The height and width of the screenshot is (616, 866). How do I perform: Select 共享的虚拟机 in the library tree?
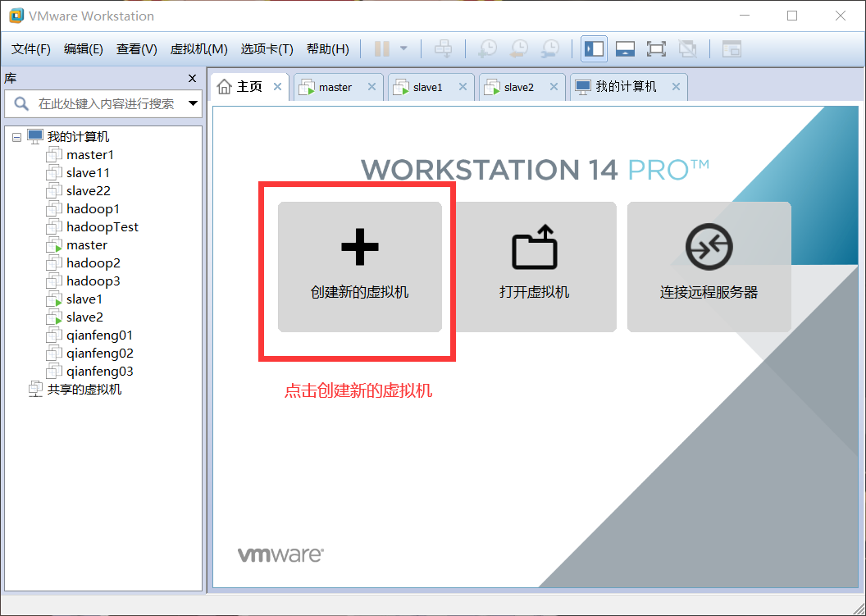pyautogui.click(x=84, y=390)
